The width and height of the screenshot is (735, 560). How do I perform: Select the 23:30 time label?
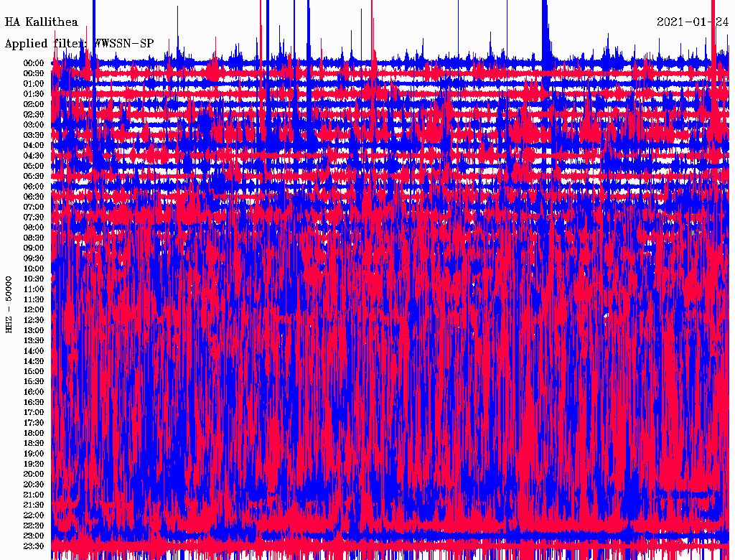(34, 546)
